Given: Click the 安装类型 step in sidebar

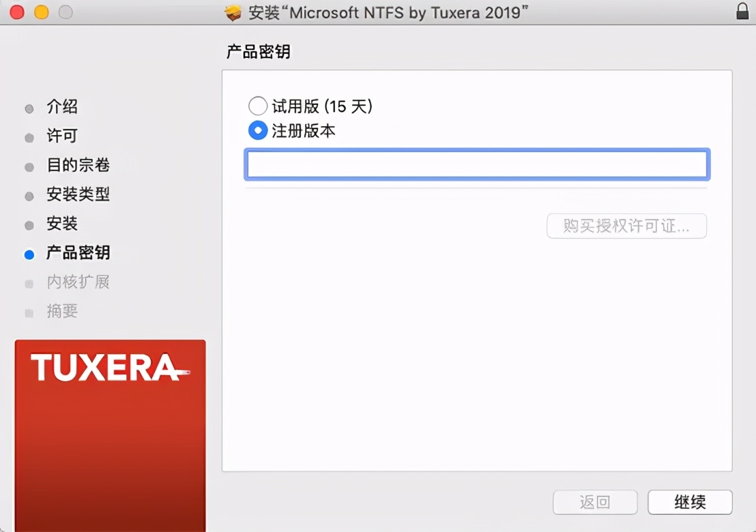Looking at the screenshot, I should (x=78, y=194).
